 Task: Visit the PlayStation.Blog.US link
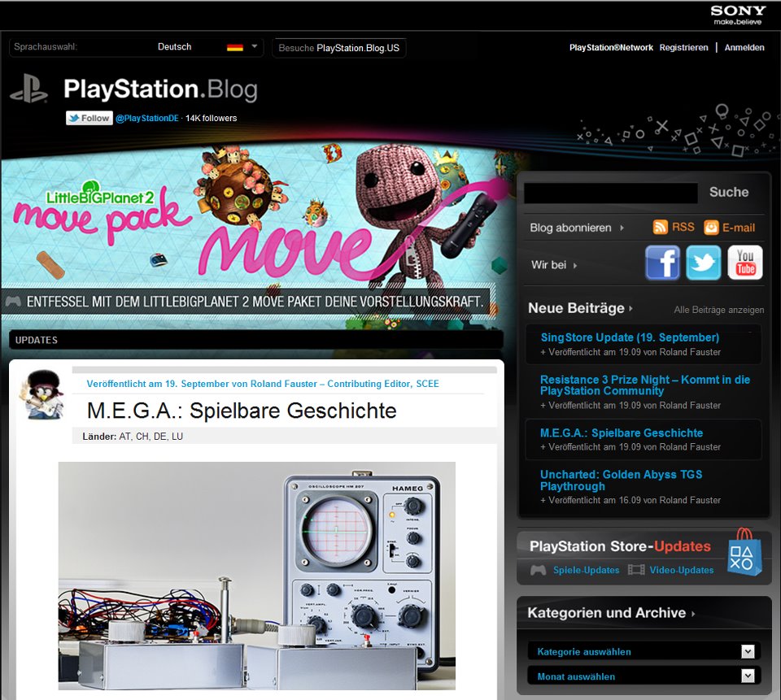[357, 48]
